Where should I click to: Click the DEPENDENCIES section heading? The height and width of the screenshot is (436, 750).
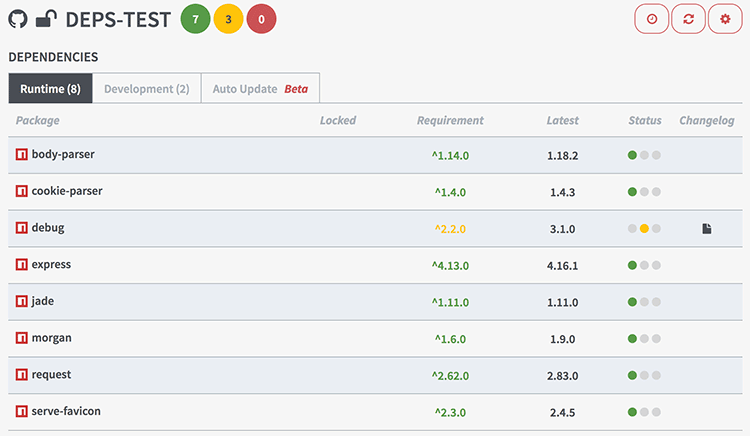[53, 57]
